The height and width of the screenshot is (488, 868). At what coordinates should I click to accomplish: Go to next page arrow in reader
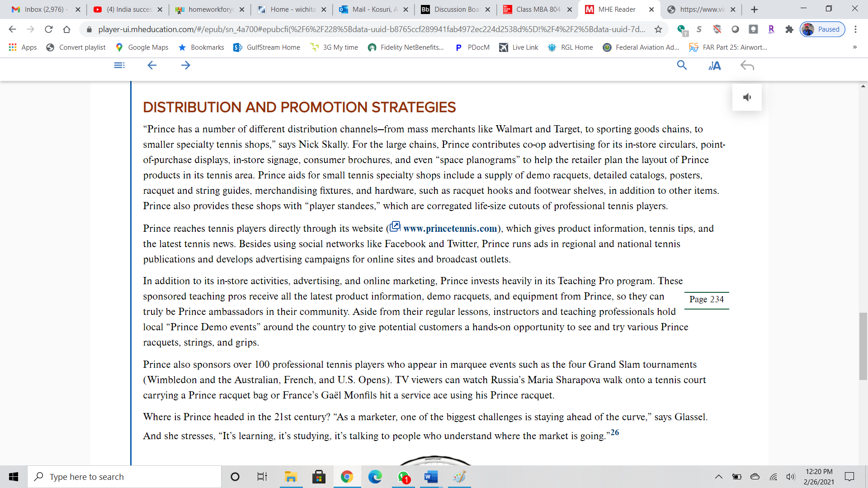pyautogui.click(x=185, y=66)
